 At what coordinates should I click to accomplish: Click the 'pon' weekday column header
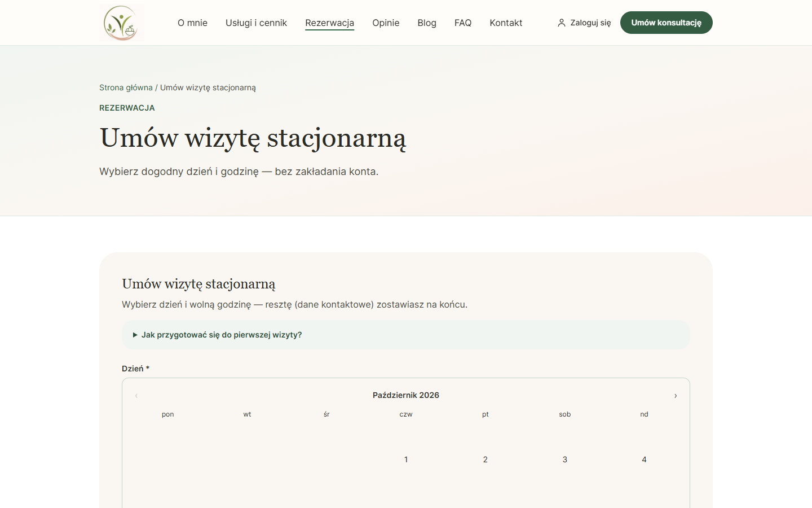pyautogui.click(x=168, y=414)
